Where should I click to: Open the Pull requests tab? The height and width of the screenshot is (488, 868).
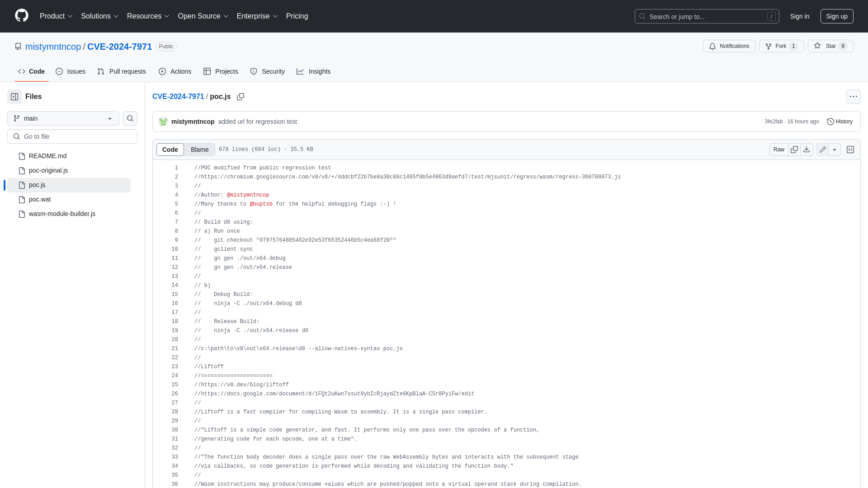pyautogui.click(x=122, y=71)
